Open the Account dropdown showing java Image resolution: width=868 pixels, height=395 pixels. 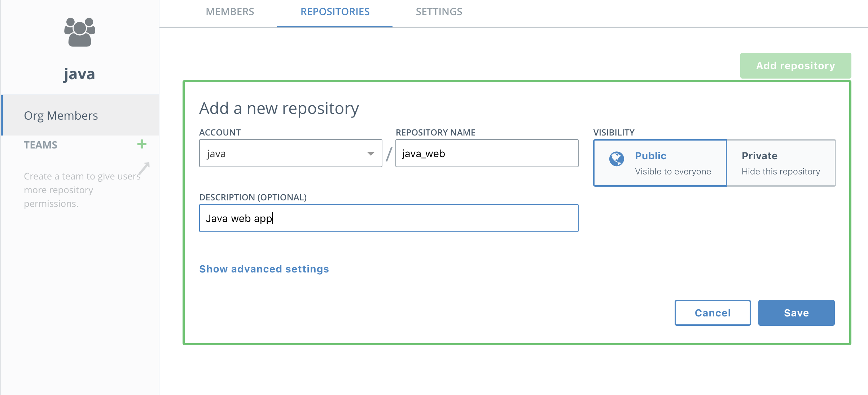pos(285,154)
